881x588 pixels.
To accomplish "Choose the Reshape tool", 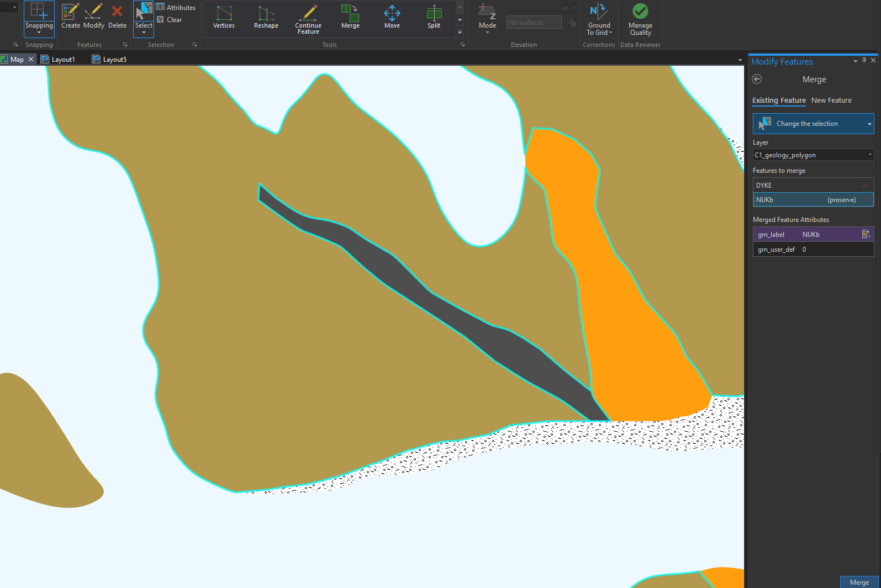I will point(266,18).
